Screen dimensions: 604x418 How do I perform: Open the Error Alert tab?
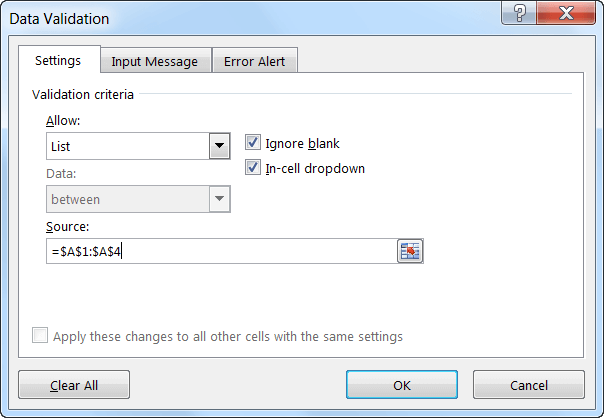pos(255,61)
